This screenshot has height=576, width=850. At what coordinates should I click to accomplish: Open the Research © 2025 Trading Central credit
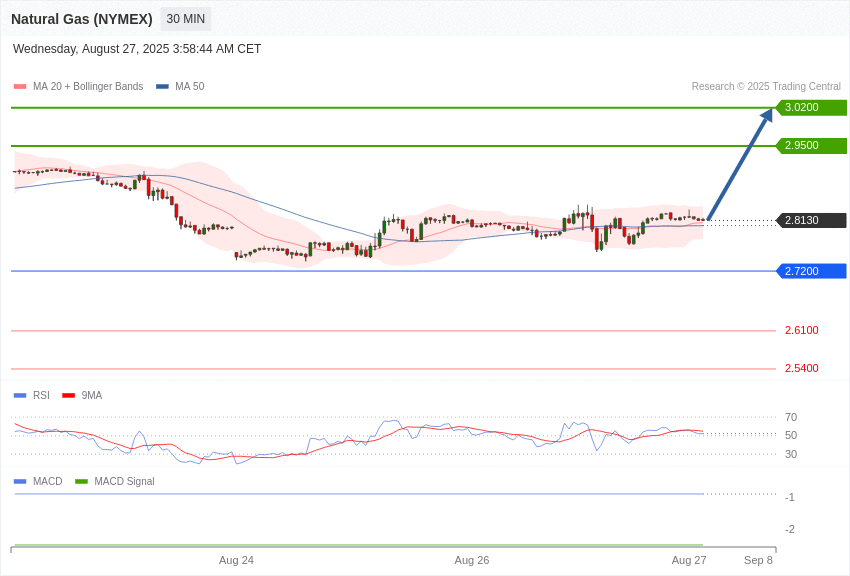point(766,86)
